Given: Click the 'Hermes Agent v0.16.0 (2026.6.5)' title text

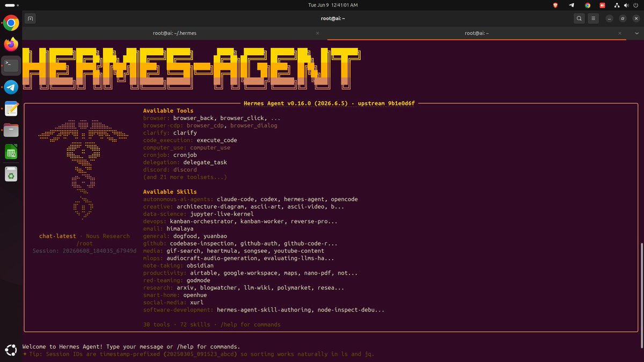Looking at the screenshot, I should click(296, 103).
